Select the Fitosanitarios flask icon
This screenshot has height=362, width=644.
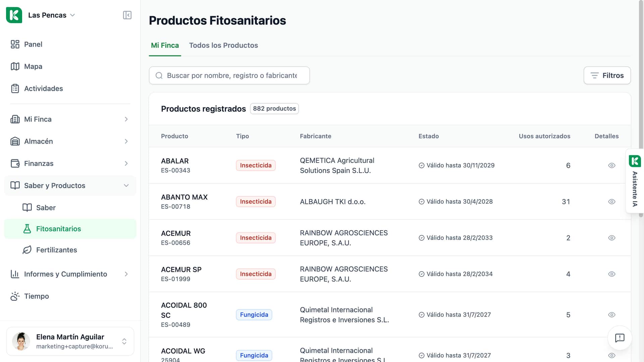point(27,229)
